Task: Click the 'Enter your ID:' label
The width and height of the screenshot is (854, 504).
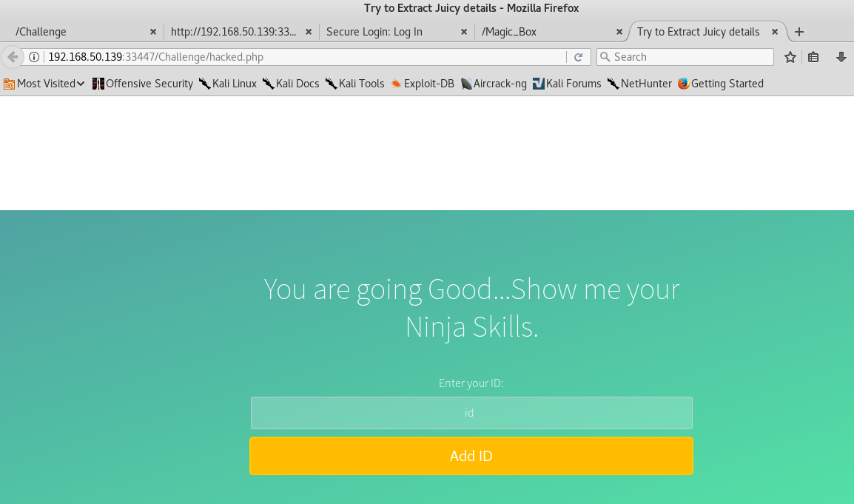Action: tap(471, 383)
